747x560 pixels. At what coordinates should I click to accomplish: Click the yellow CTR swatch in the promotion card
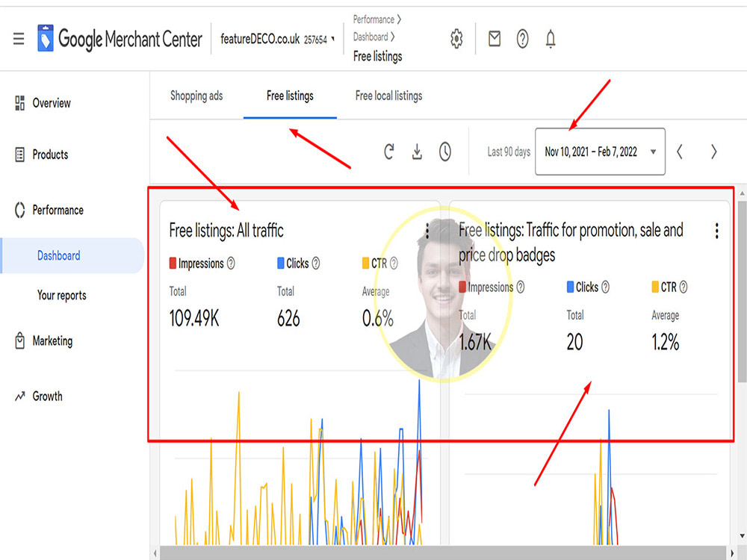pyautogui.click(x=655, y=287)
